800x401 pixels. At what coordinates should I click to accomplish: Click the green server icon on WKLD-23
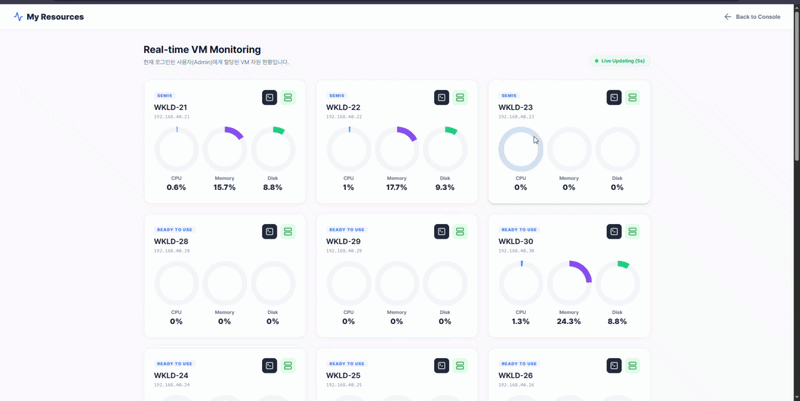pos(633,97)
